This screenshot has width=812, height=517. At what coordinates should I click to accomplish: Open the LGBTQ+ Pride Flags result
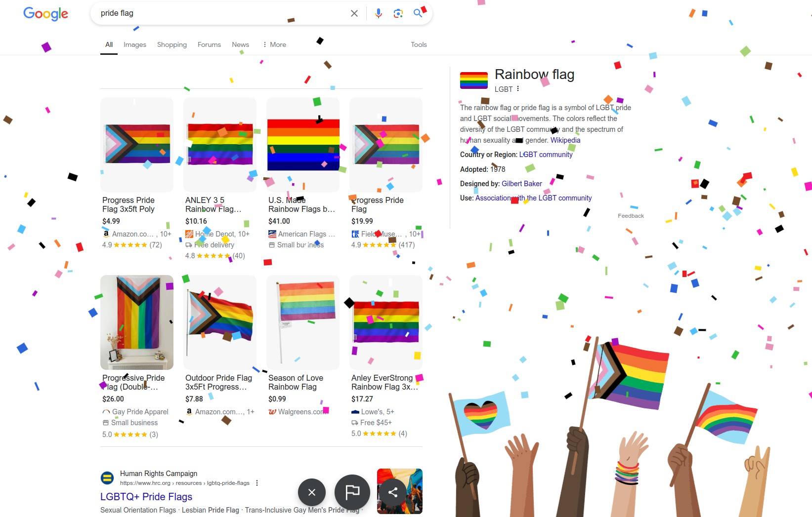(x=146, y=497)
